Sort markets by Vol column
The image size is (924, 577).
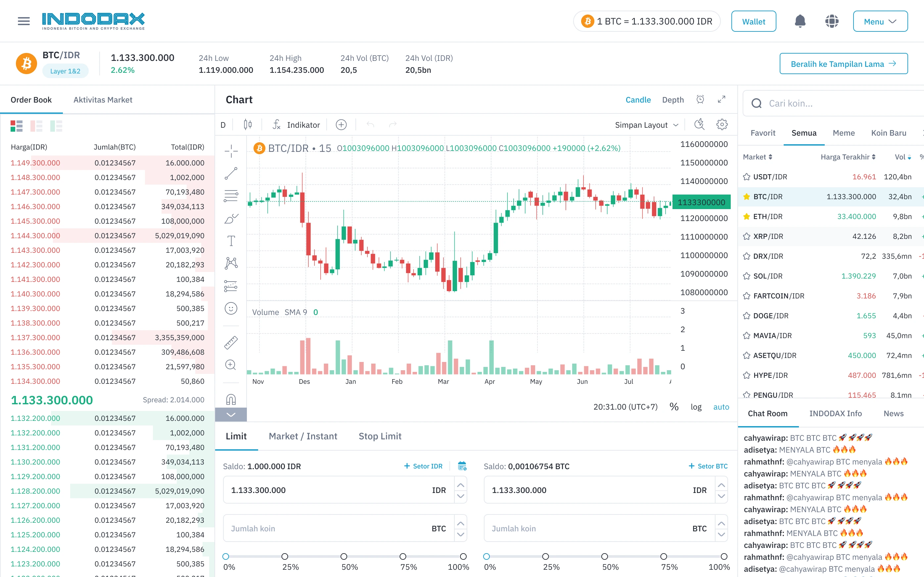(x=903, y=157)
